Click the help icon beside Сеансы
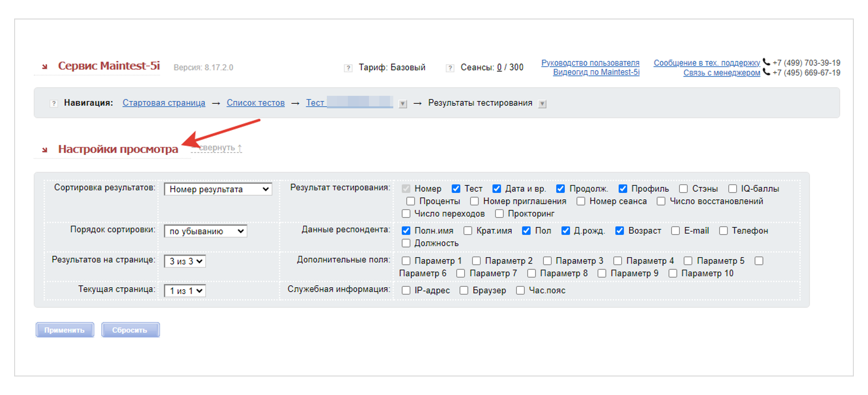Screen dimensions: 868x395 click(450, 68)
